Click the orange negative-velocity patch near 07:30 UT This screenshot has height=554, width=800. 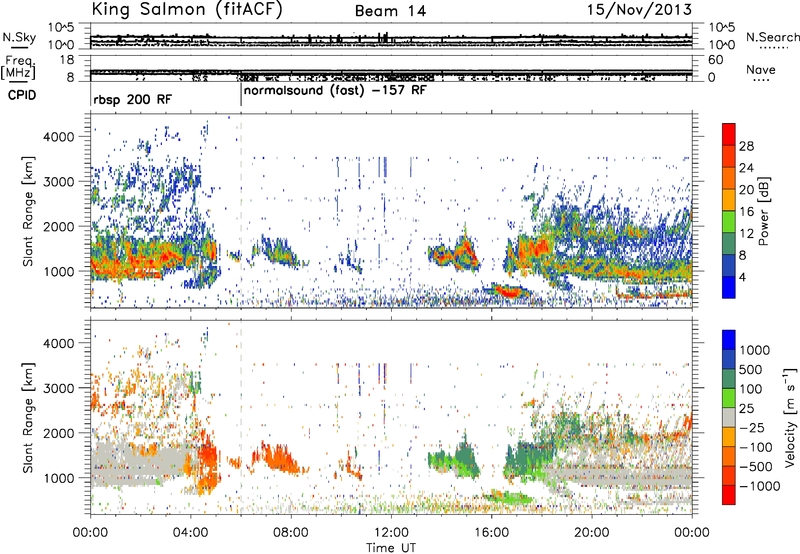(278, 456)
